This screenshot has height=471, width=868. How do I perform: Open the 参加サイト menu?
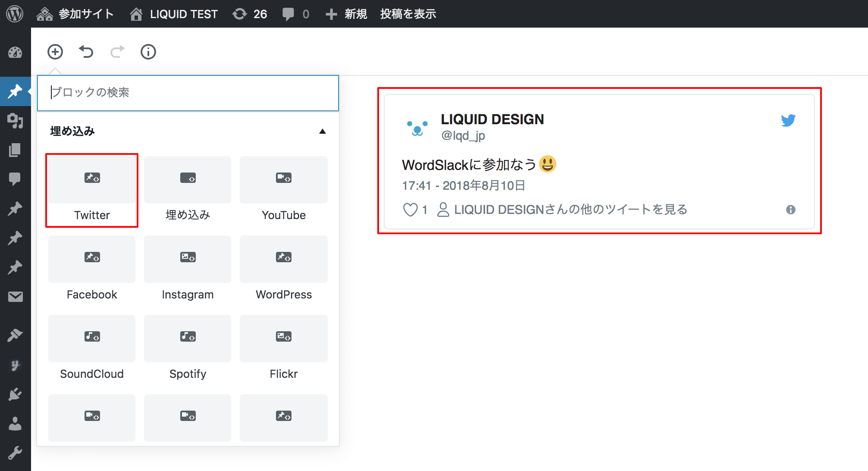(75, 14)
